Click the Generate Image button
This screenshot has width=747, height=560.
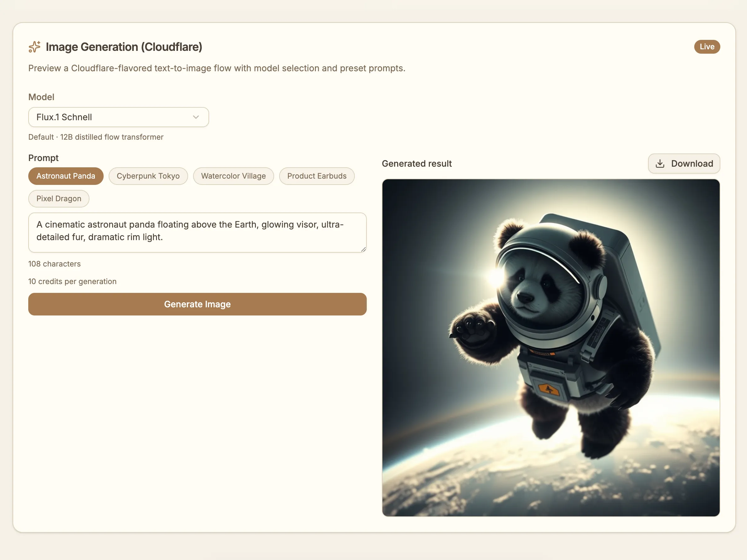tap(198, 304)
